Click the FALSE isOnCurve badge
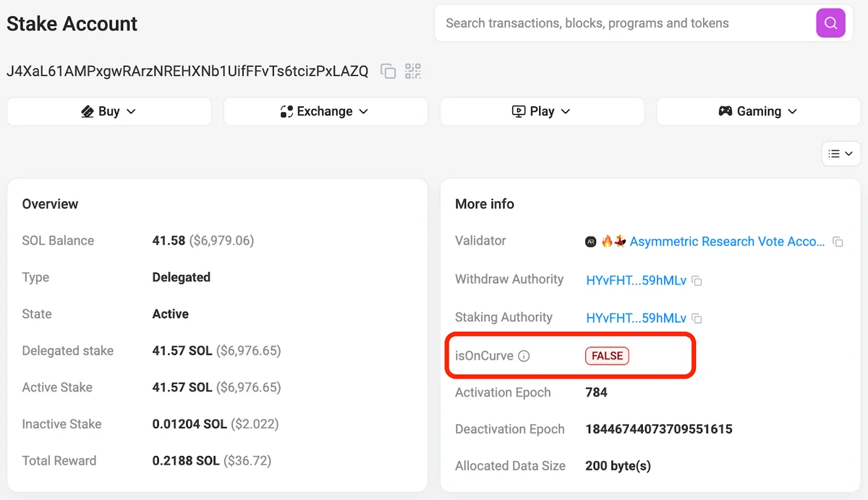 pyautogui.click(x=607, y=356)
